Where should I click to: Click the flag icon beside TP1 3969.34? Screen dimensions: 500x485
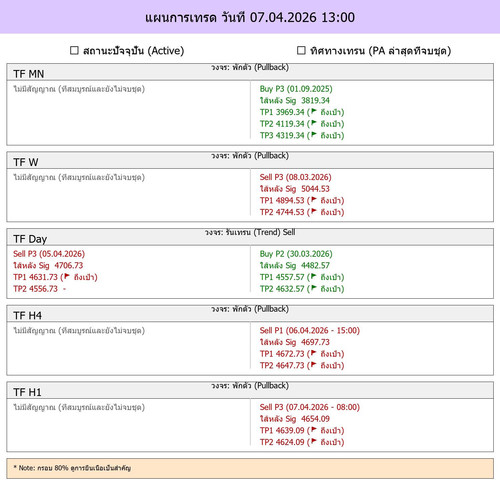[x=314, y=111]
